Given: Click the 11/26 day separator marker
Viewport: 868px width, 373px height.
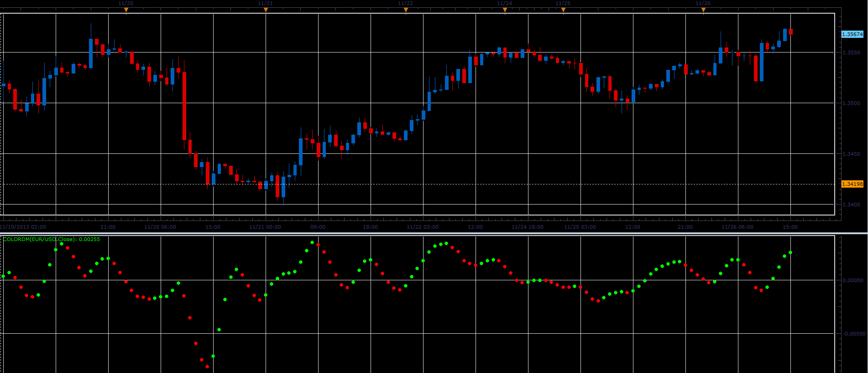Looking at the screenshot, I should coord(703,10).
